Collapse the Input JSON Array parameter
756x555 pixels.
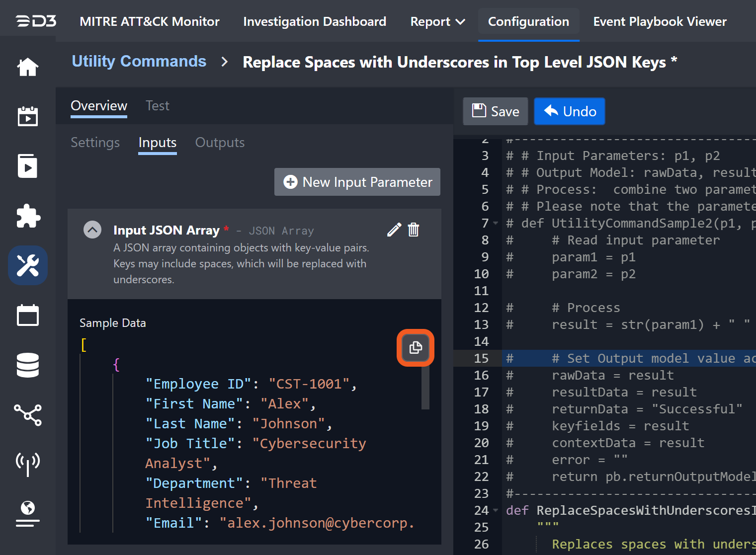coord(92,230)
